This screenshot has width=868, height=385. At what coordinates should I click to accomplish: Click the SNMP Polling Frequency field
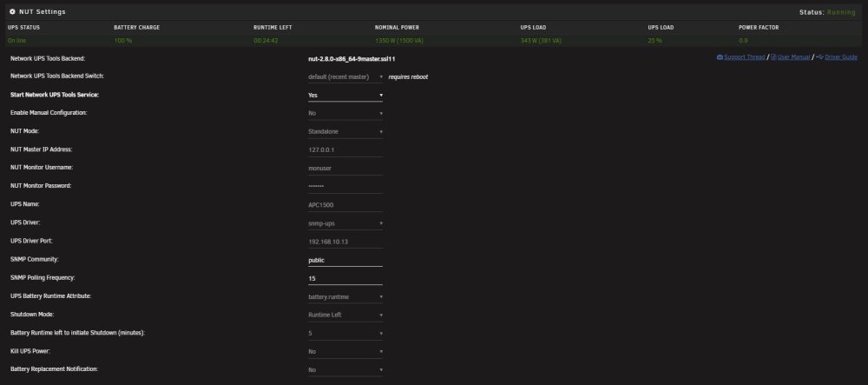point(345,279)
